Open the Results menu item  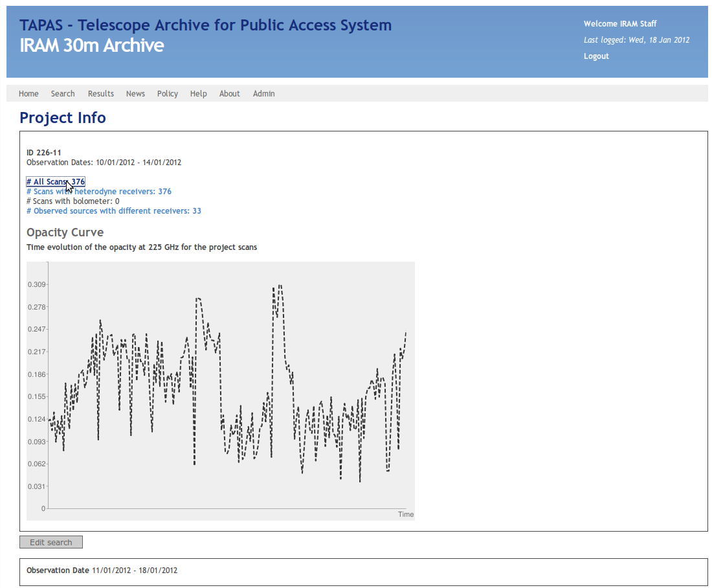101,94
